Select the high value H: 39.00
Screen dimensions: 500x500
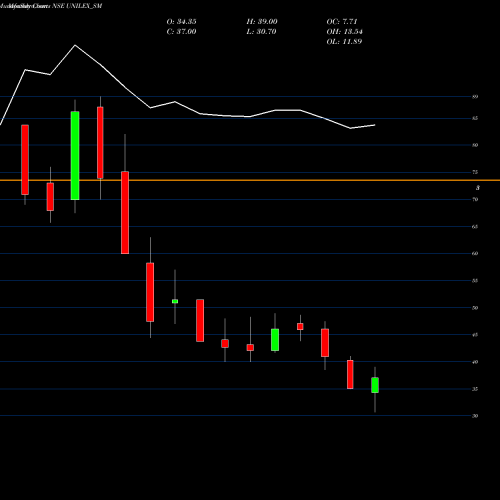coord(262,22)
